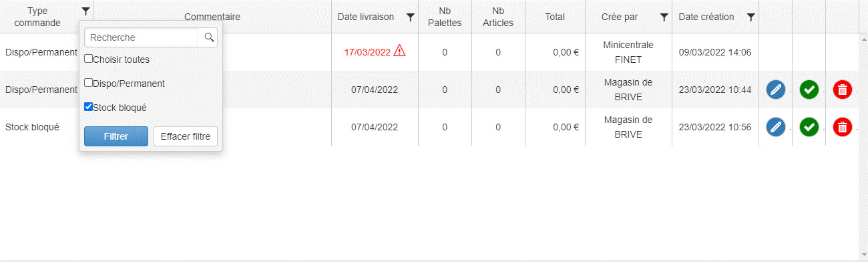Open the Date livraison column filter
Screen dimensions: 868x266
(411, 17)
